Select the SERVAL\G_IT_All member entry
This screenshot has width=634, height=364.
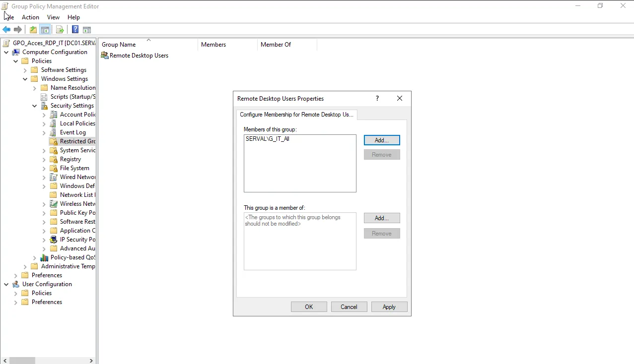pos(268,139)
